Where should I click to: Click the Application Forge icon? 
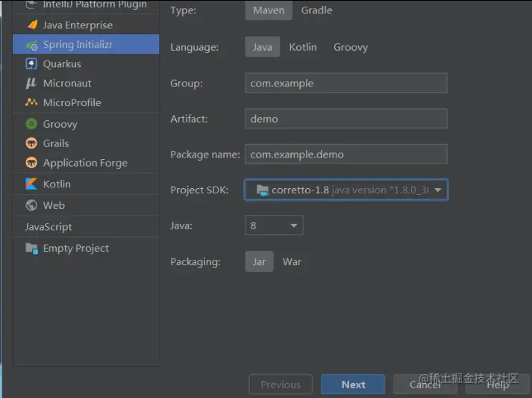[31, 163]
